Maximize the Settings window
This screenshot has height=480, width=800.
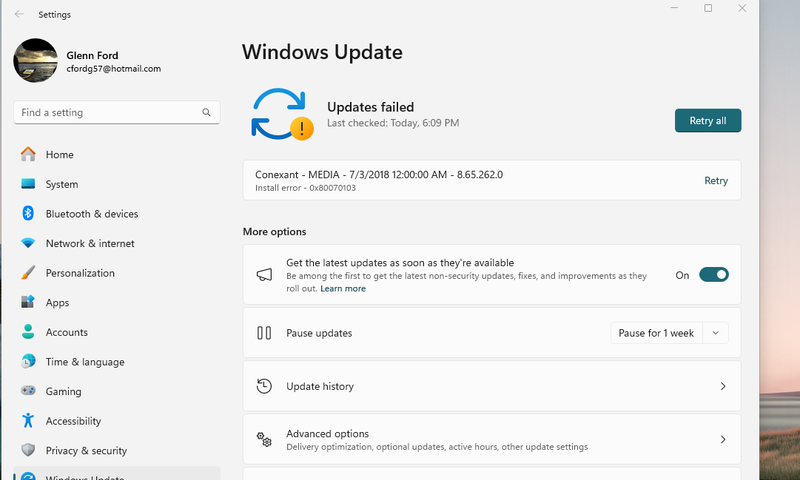708,8
